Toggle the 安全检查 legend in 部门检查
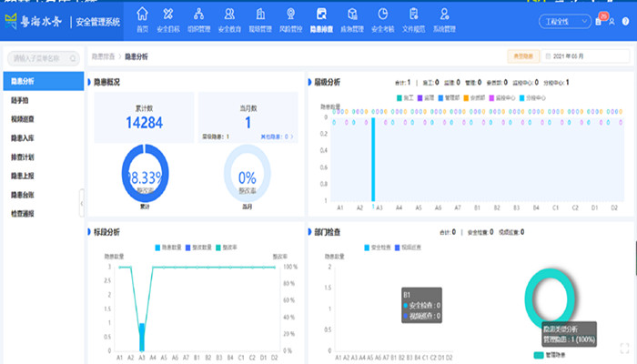Image resolution: width=637 pixels, height=364 pixels. click(380, 248)
